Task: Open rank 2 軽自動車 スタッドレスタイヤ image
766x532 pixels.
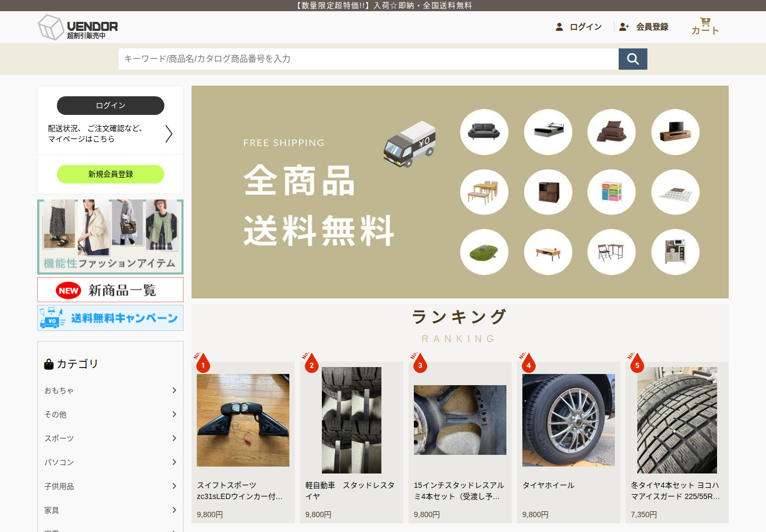Action: pos(352,420)
